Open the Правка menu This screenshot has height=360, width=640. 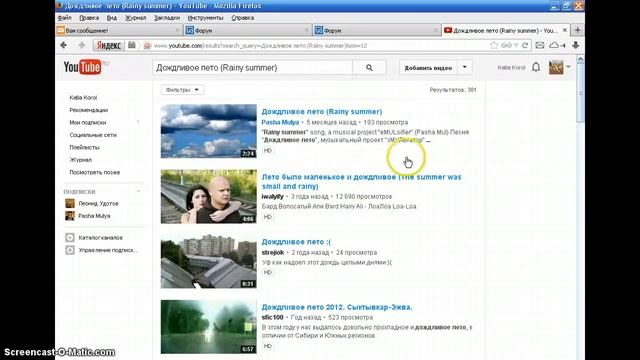[x=89, y=18]
